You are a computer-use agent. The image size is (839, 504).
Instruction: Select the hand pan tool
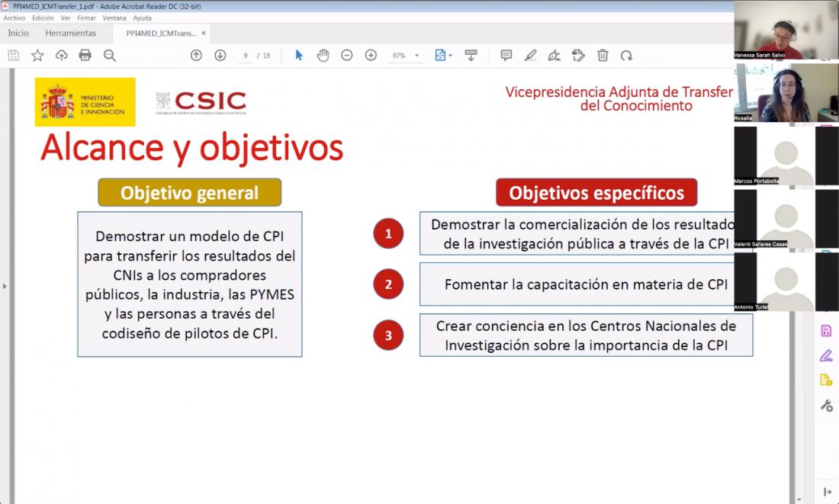(x=323, y=55)
